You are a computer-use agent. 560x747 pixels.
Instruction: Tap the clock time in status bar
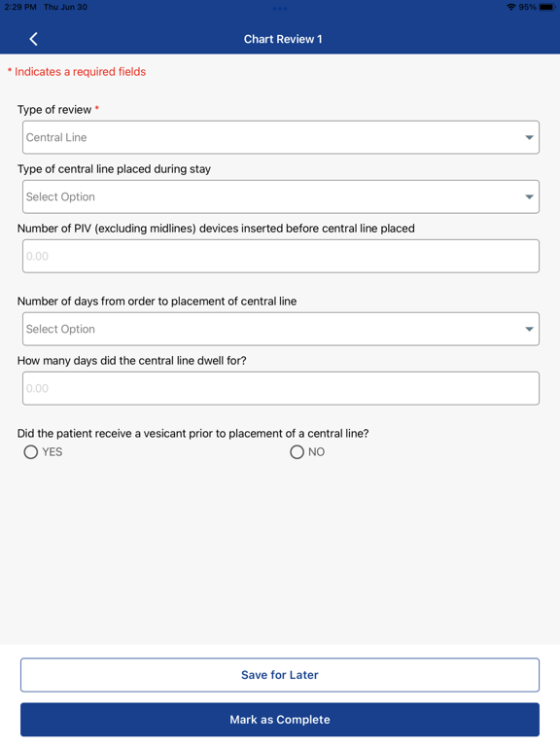click(20, 7)
